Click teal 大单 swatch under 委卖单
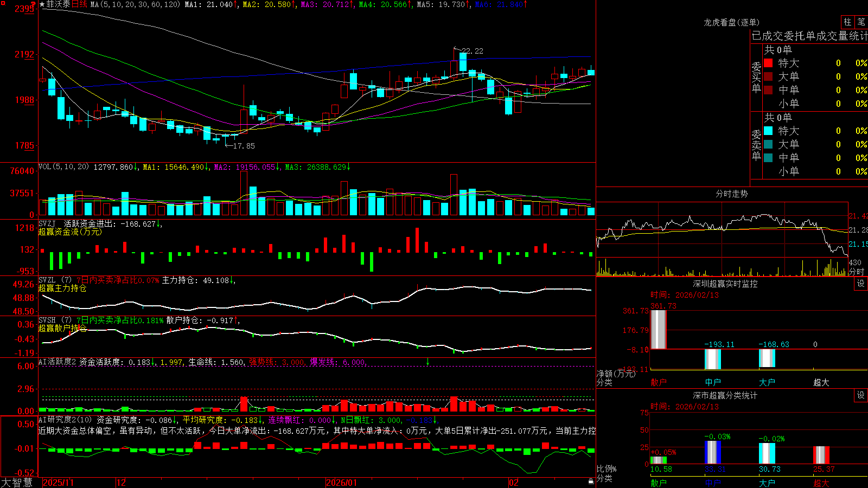The width and height of the screenshot is (868, 488). pos(768,144)
